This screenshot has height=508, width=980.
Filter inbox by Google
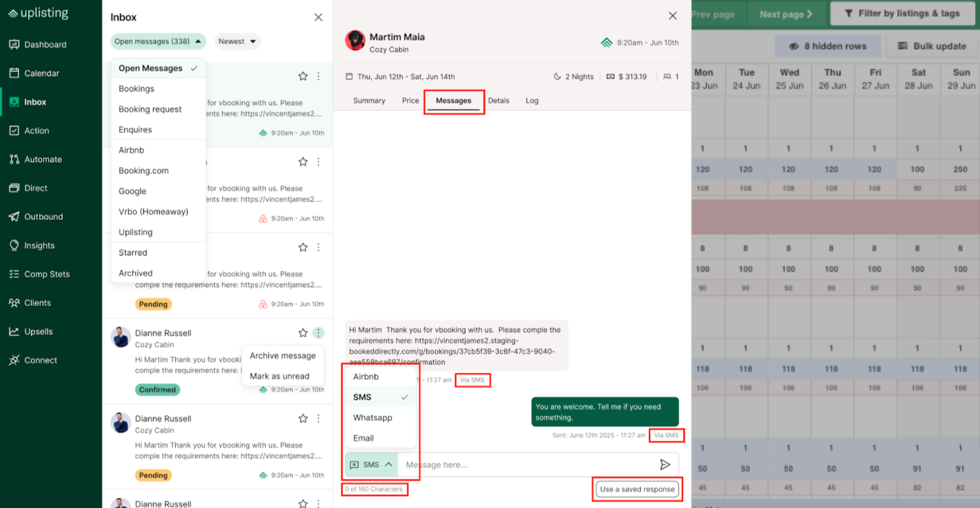pyautogui.click(x=158, y=191)
